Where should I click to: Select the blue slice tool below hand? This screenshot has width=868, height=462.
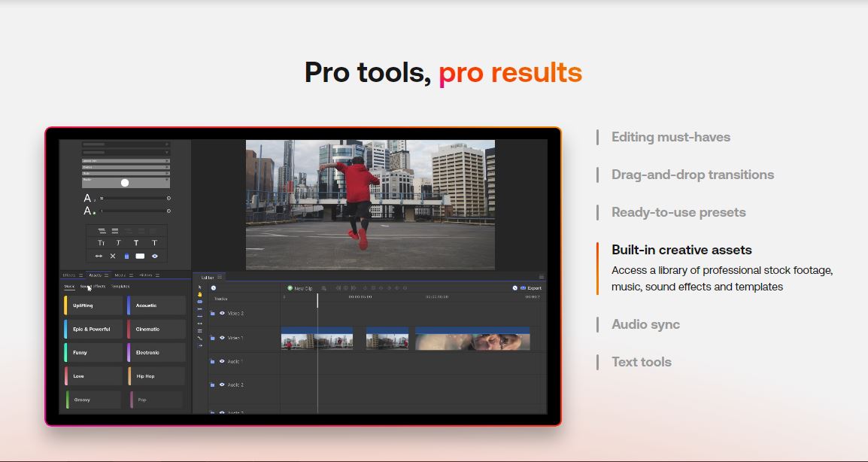(x=200, y=301)
